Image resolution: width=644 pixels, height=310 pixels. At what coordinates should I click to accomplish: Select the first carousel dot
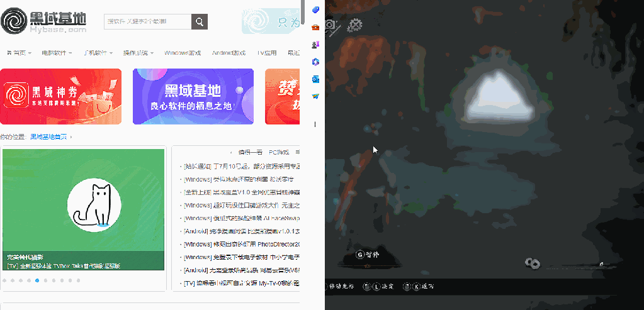coord(4,280)
